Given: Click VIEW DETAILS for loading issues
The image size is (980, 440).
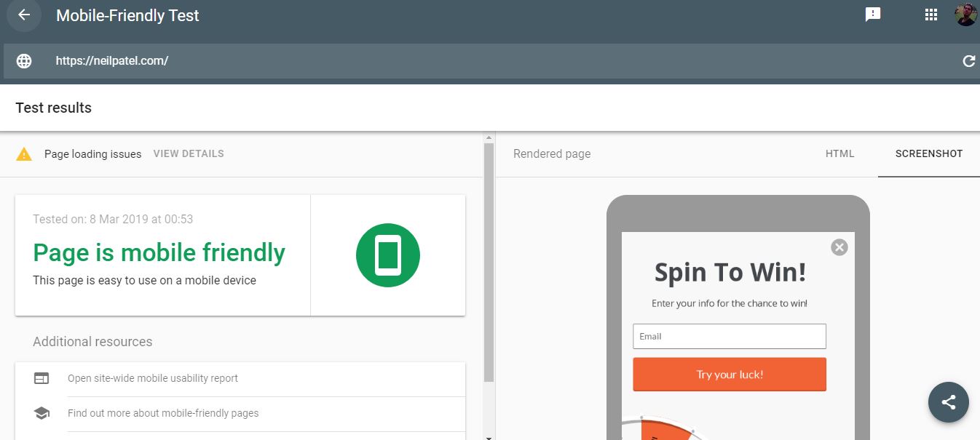Looking at the screenshot, I should click(x=189, y=153).
